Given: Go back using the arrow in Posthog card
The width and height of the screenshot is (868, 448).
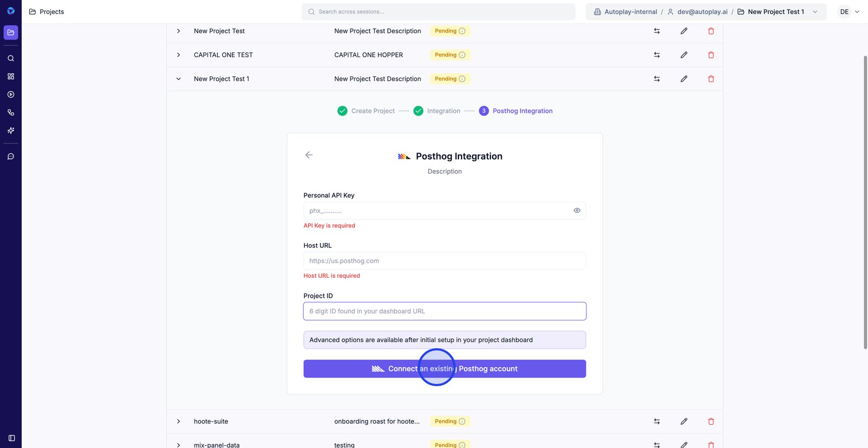Looking at the screenshot, I should tap(309, 155).
